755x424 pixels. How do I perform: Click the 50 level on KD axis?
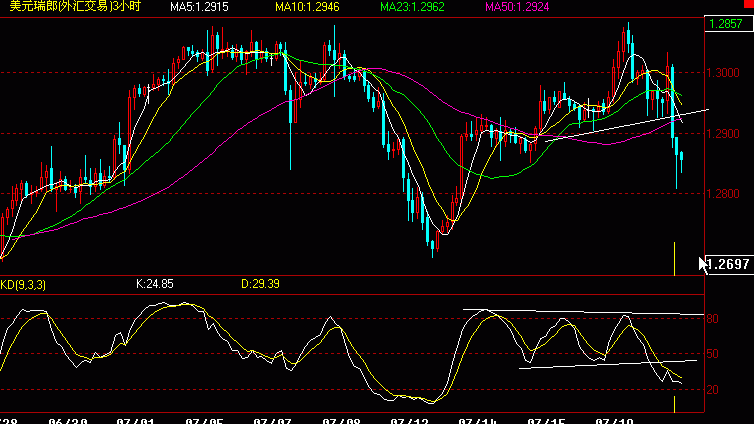coord(713,354)
